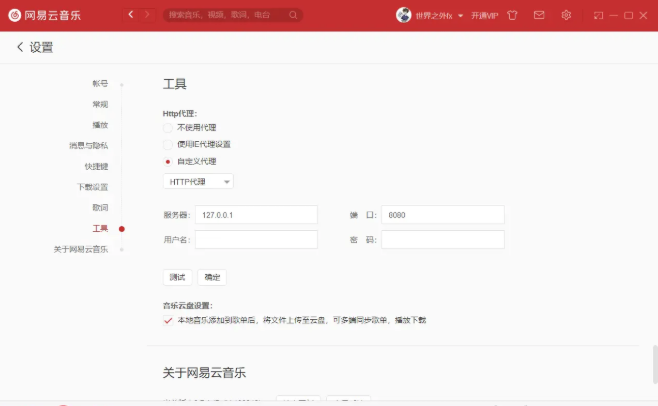This screenshot has width=658, height=406.
Task: Click 关于网易云音乐 section heading
Action: [204, 373]
